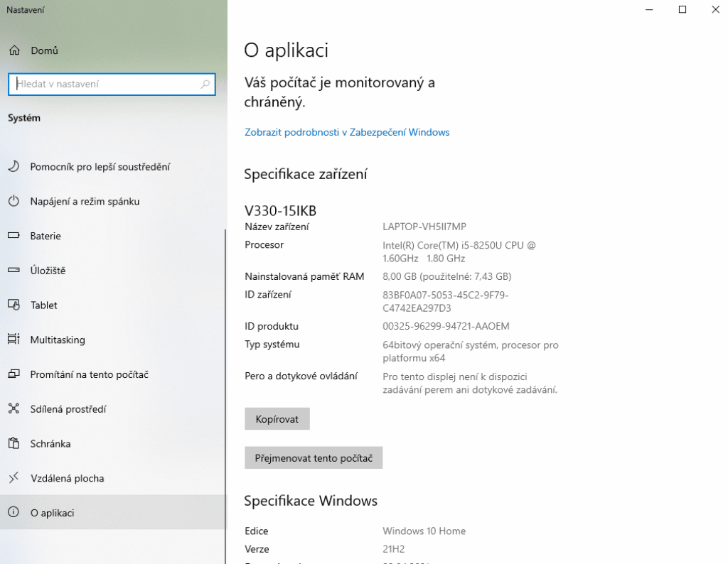
Task: Open Pomocník pro lepší soustředění moon icon
Action: click(14, 166)
